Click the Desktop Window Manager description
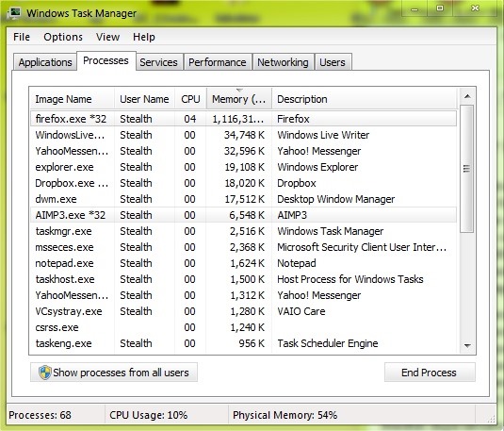The height and width of the screenshot is (431, 504). pos(336,199)
